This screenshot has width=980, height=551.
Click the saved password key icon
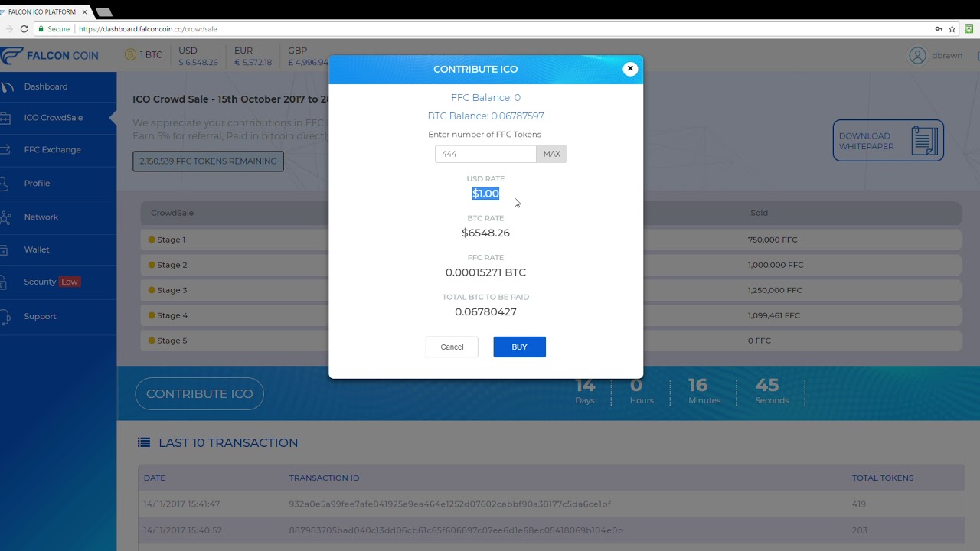point(939,29)
